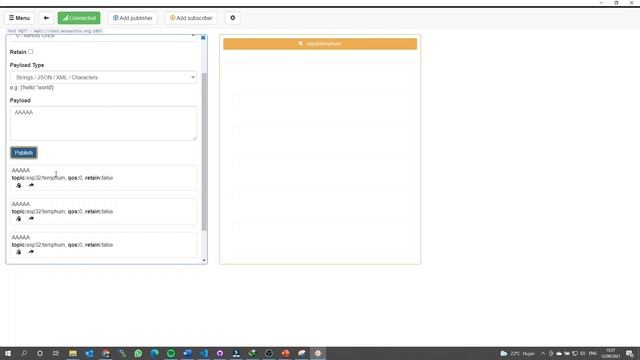Add a new publisher

(133, 18)
